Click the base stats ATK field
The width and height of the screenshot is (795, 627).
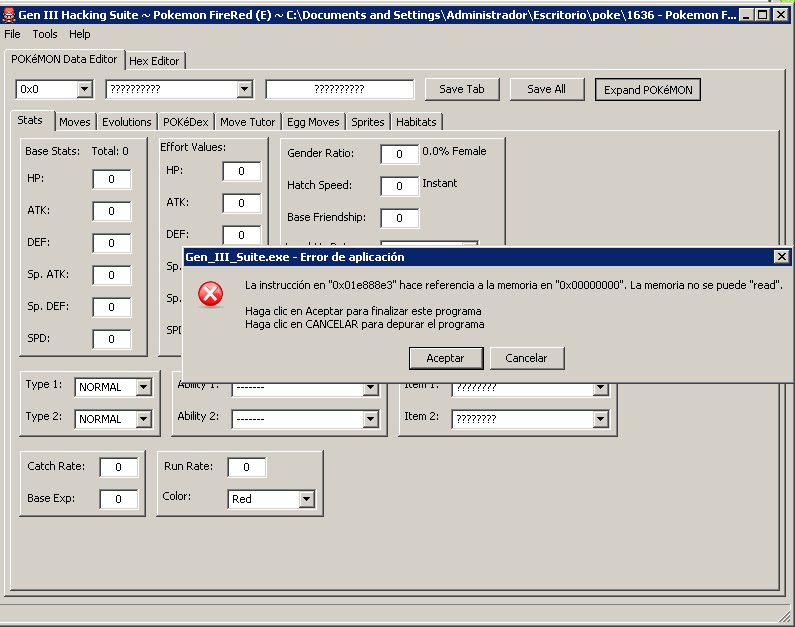112,211
